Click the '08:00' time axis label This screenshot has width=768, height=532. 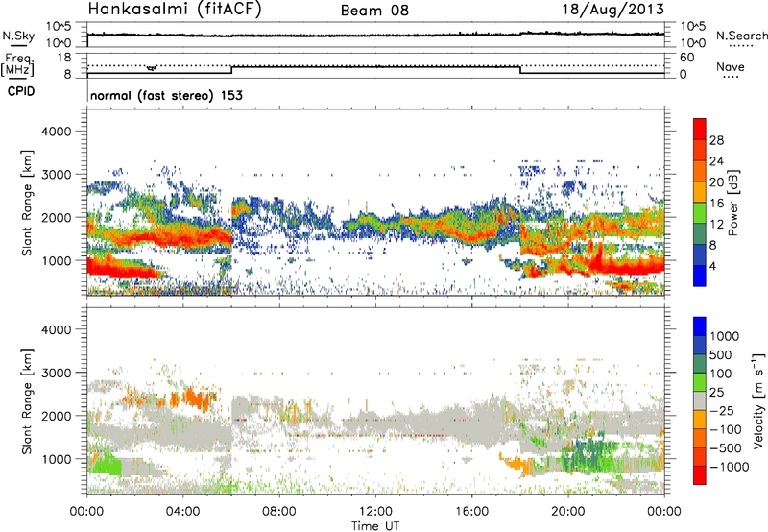[x=279, y=512]
